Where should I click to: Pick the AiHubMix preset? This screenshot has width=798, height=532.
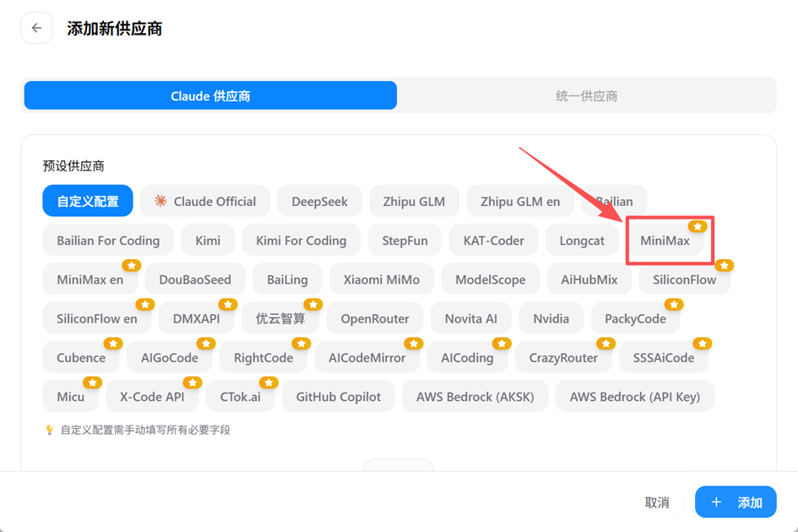pos(589,280)
